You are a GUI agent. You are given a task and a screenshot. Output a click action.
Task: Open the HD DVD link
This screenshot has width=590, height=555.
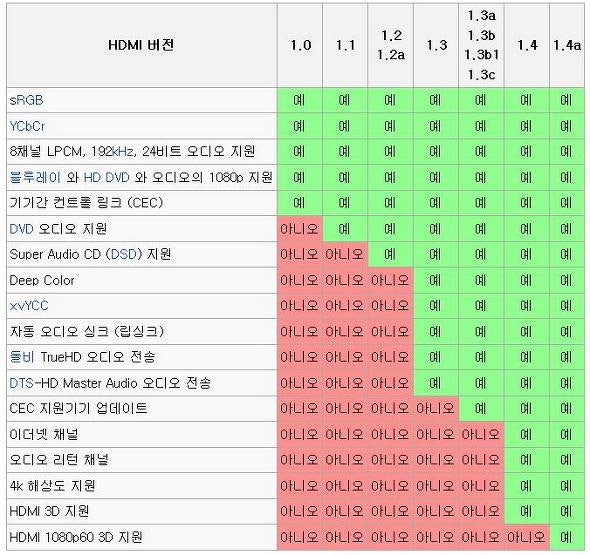click(x=106, y=177)
